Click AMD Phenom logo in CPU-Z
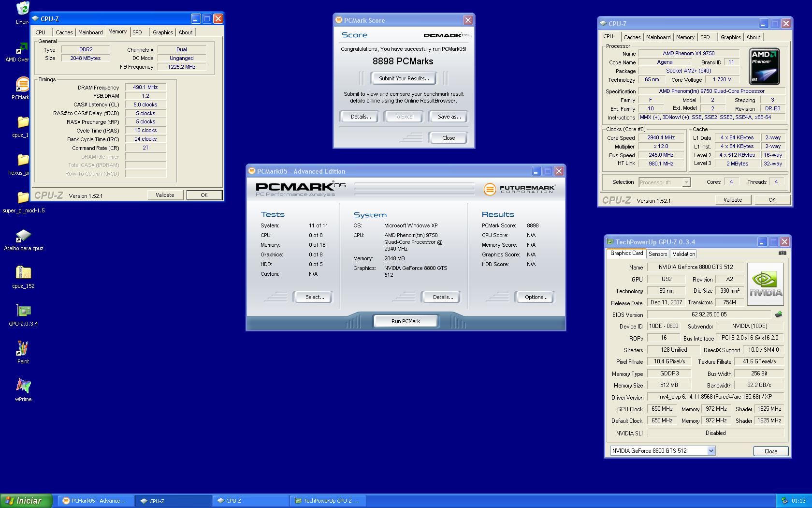The image size is (812, 508). (764, 66)
